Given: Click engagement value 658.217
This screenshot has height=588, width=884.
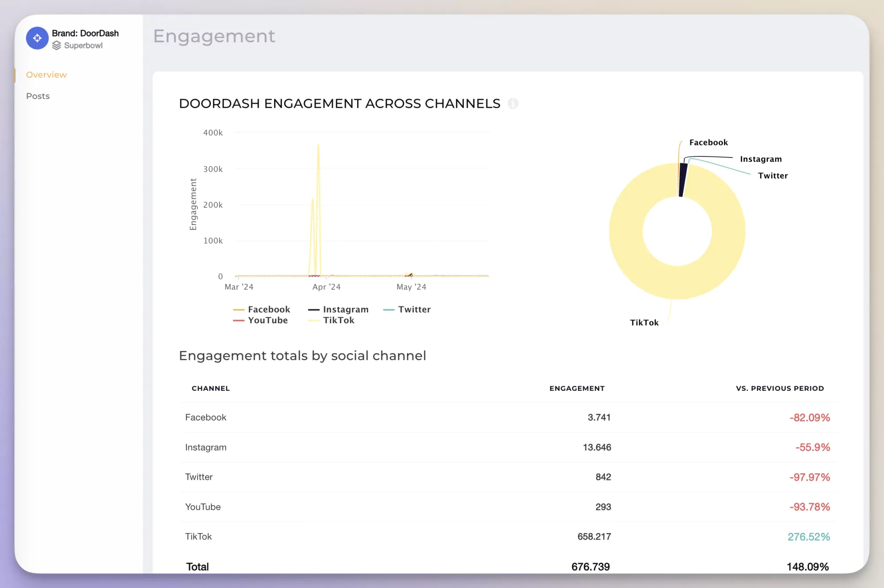Looking at the screenshot, I should point(594,537).
